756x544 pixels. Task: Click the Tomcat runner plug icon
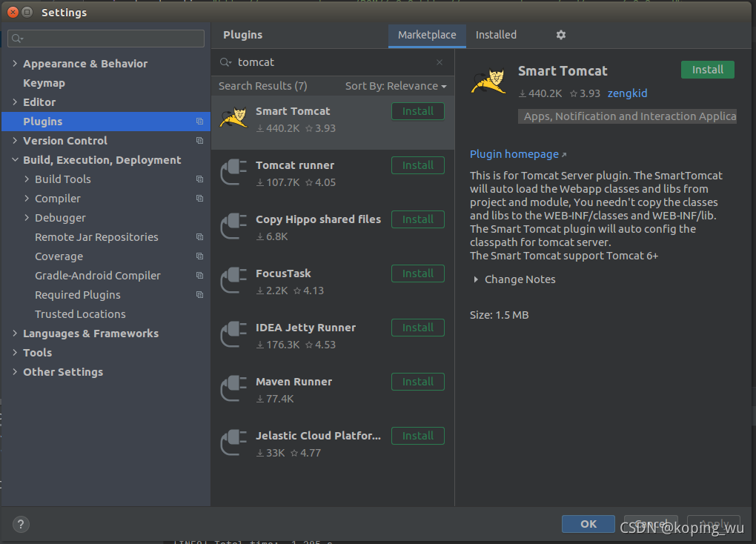(x=233, y=172)
